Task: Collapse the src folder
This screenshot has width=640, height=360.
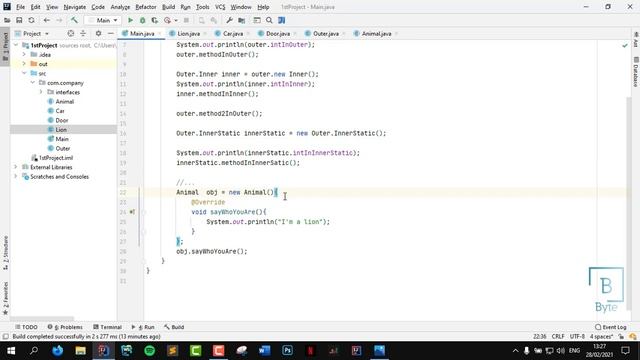Action: click(24, 73)
